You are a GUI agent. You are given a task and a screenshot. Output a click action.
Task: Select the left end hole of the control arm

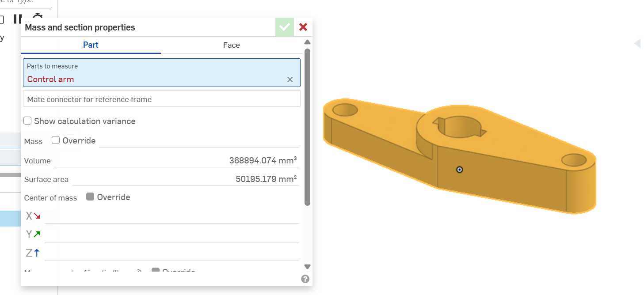click(x=345, y=109)
